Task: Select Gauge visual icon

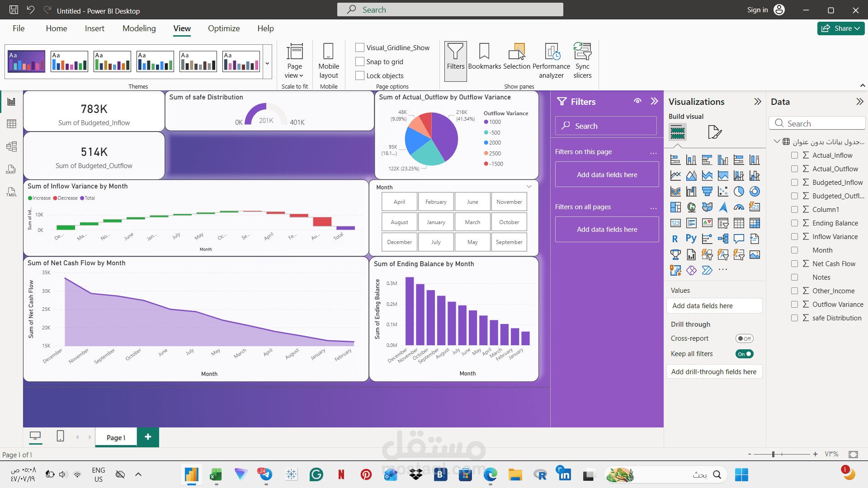Action: (x=739, y=207)
